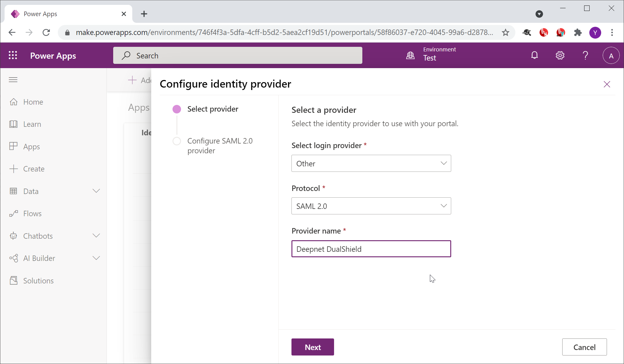Expand the AI Builder sidebar section
This screenshot has height=364, width=624.
(96, 258)
